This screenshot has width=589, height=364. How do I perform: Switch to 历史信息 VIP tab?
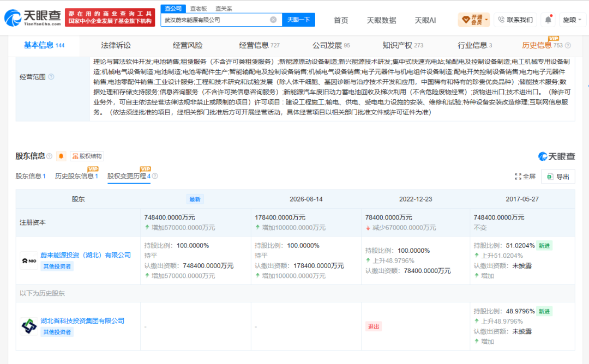point(542,45)
